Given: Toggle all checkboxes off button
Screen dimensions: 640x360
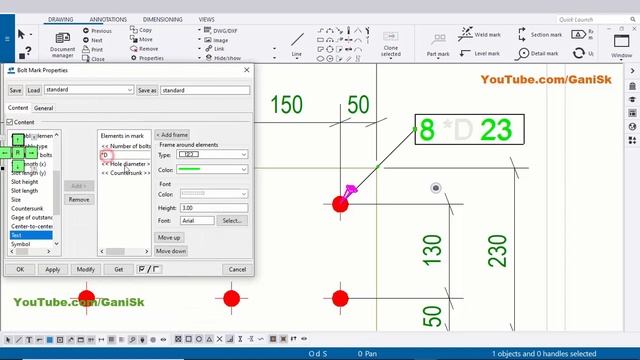Looking at the screenshot, I should coord(156,269).
